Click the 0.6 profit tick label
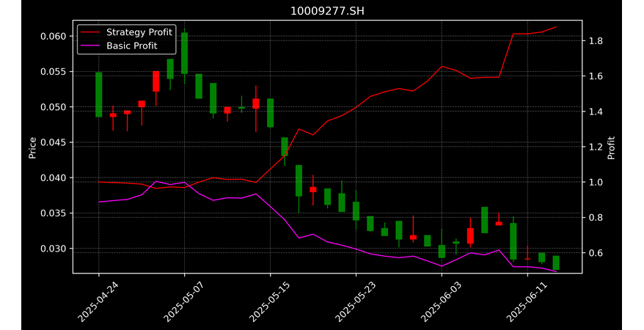644x330 pixels. 594,253
